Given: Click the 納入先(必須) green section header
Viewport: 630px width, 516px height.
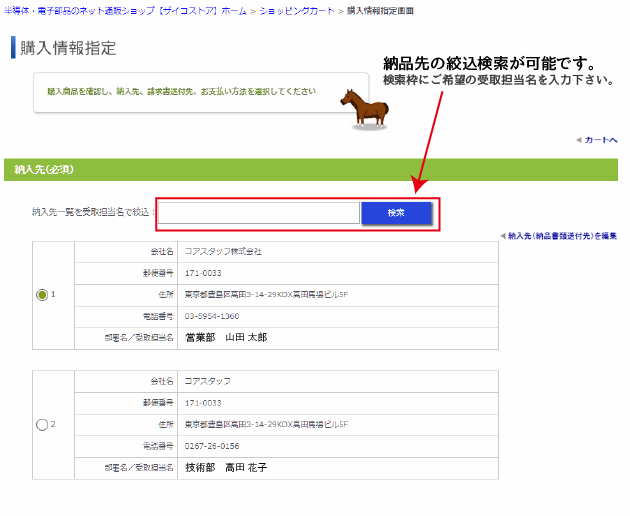Looking at the screenshot, I should click(x=44, y=170).
